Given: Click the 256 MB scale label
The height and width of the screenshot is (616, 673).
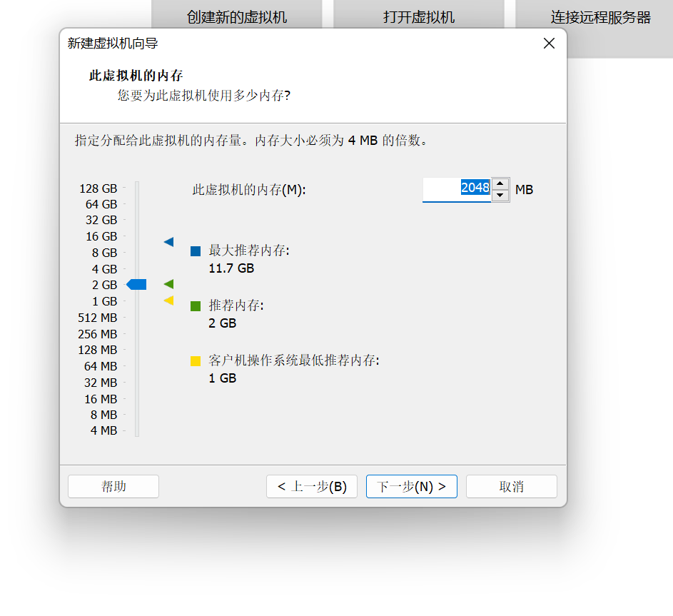Looking at the screenshot, I should click(98, 334).
